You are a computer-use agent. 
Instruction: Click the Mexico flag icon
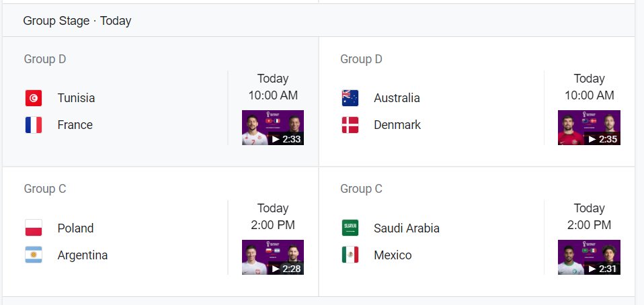point(350,255)
